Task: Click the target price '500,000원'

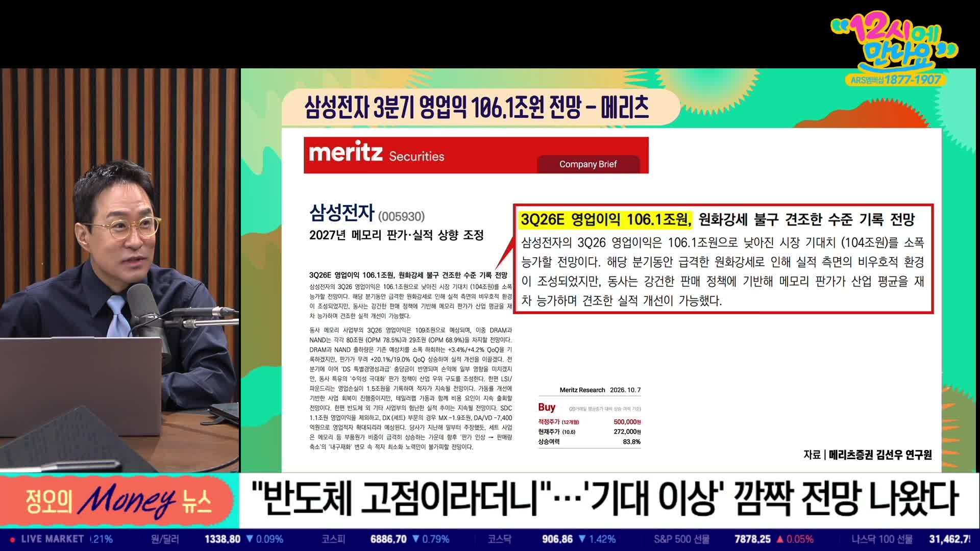Action: coord(627,422)
